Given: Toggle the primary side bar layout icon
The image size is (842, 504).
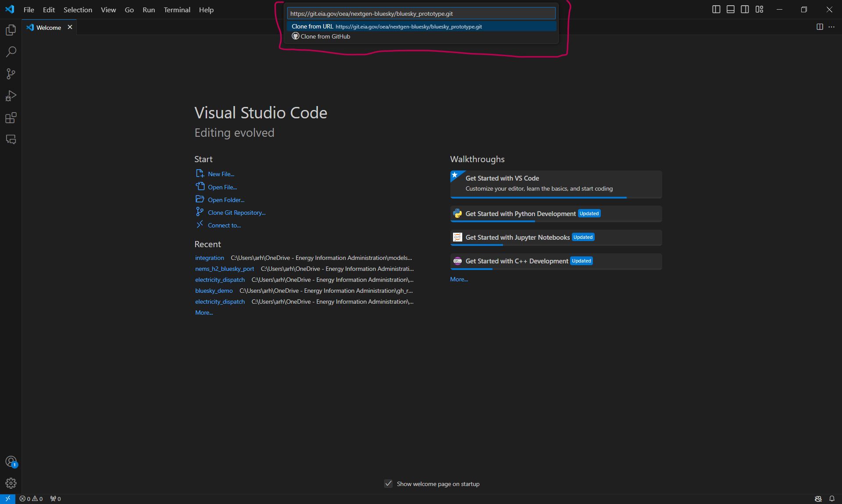Looking at the screenshot, I should pos(716,9).
